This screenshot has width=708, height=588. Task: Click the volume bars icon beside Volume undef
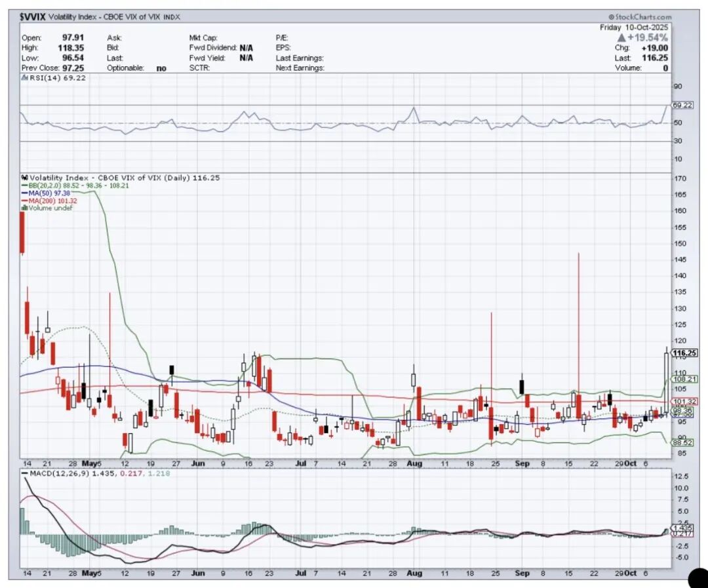click(x=25, y=208)
